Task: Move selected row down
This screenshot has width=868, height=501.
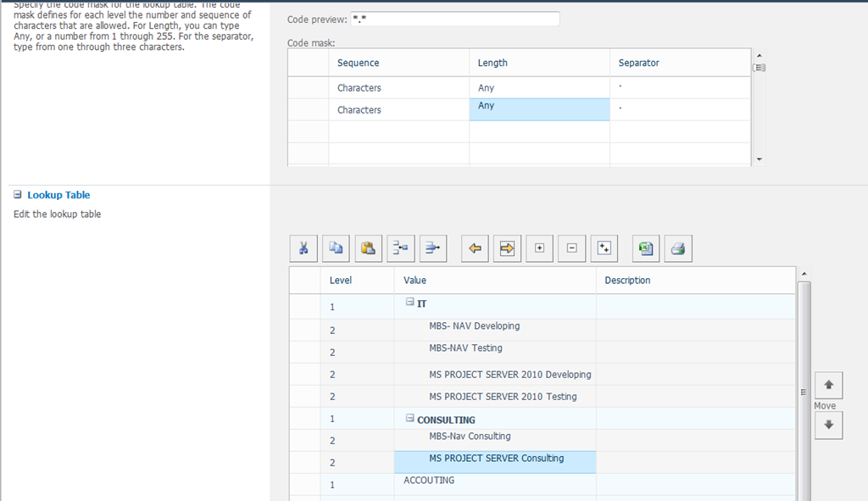Action: 828,426
